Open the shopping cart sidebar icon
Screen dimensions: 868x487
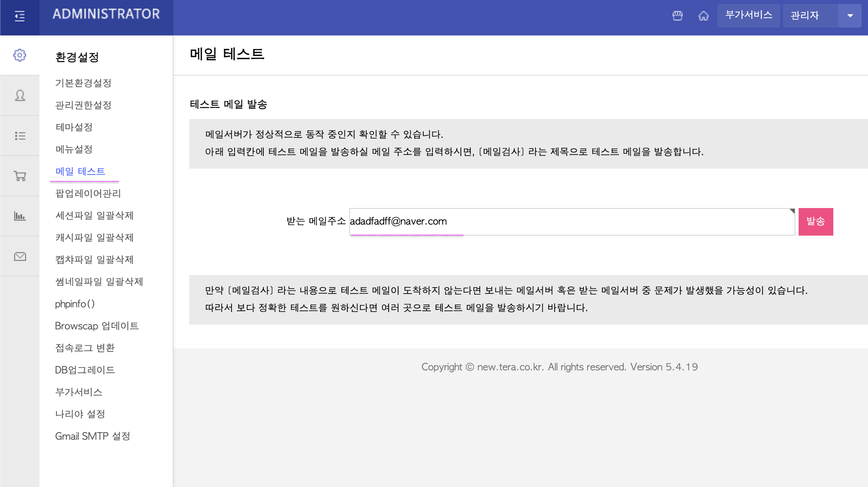[x=20, y=176]
